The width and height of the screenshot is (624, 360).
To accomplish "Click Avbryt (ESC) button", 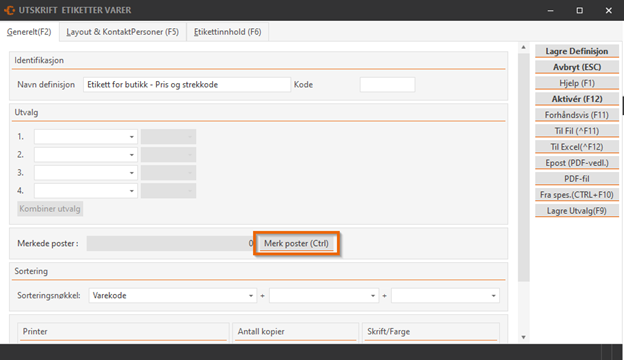I will (x=577, y=67).
